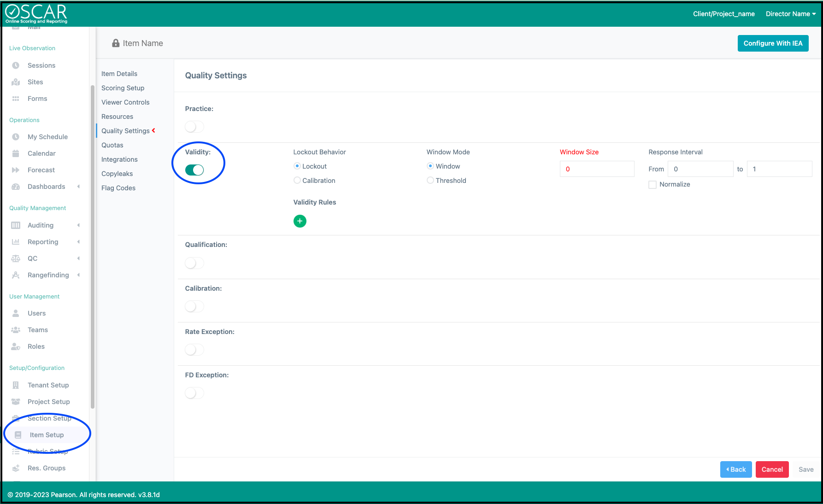Click the Forecast fast-forward icon
Screen dimensions: 823x504
[16, 170]
